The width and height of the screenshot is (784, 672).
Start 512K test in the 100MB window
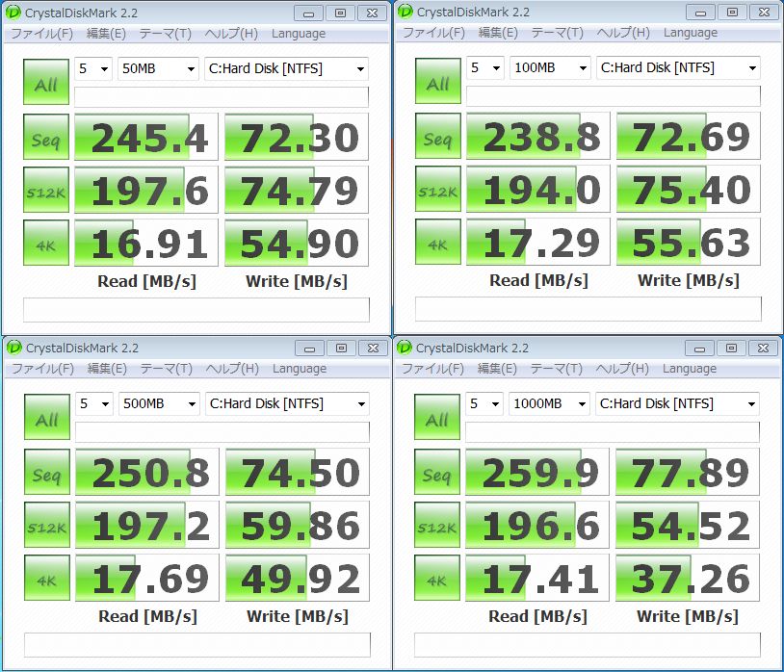[x=438, y=189]
